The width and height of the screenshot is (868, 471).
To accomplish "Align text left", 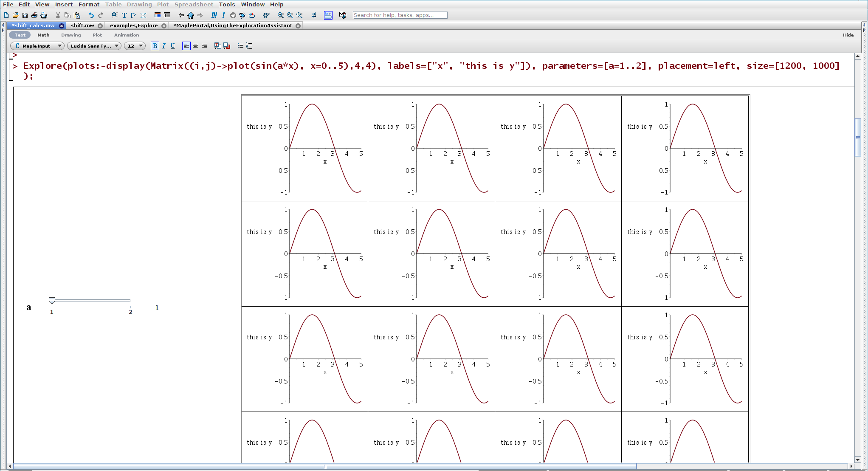I will pos(186,46).
